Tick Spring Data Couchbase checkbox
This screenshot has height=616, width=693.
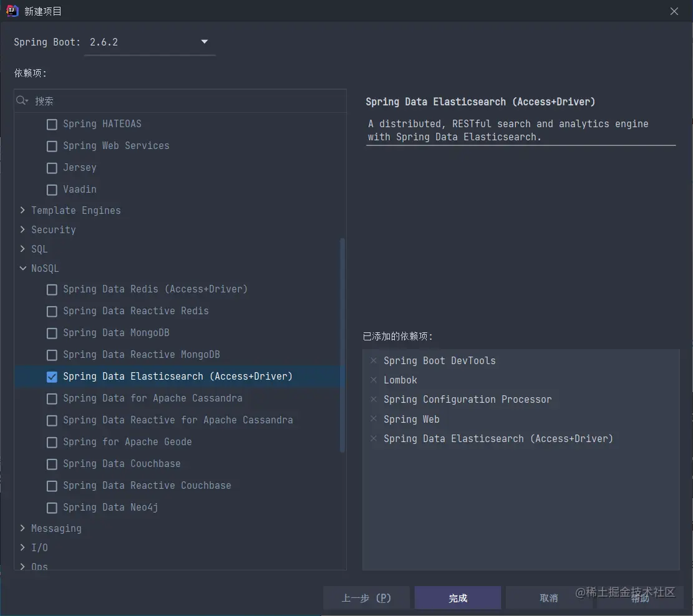52,464
